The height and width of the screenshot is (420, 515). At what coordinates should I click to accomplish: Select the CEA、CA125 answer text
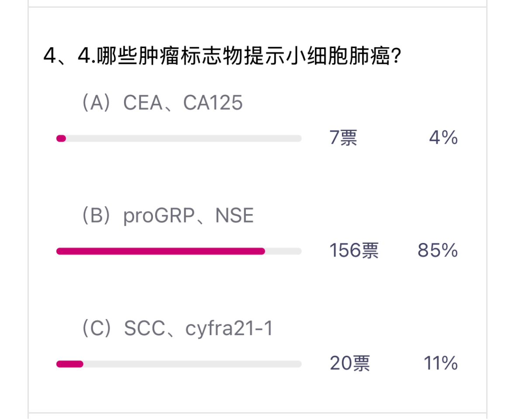(183, 104)
